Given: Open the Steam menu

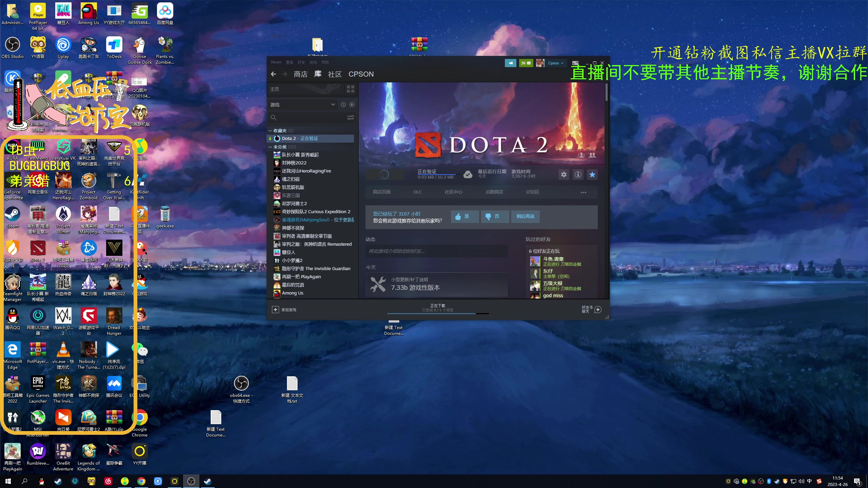Looking at the screenshot, I should 276,62.
